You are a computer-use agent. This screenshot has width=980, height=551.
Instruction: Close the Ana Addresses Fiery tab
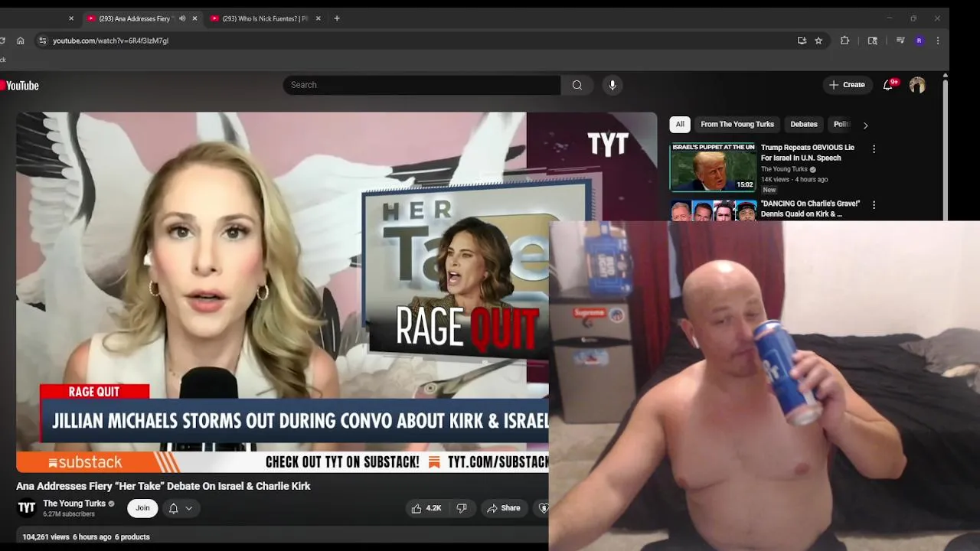coord(194,18)
